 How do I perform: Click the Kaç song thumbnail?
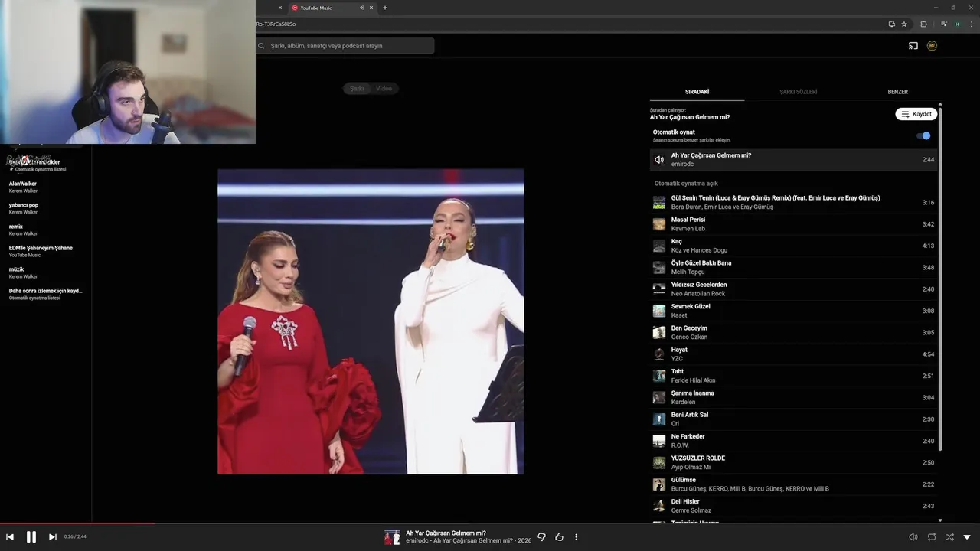[659, 246]
